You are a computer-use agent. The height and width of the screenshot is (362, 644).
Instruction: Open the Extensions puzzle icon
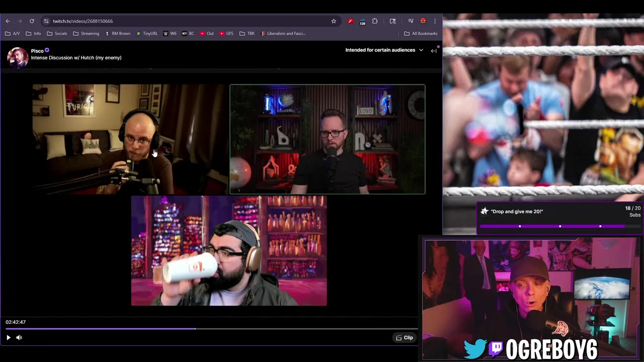[375, 21]
